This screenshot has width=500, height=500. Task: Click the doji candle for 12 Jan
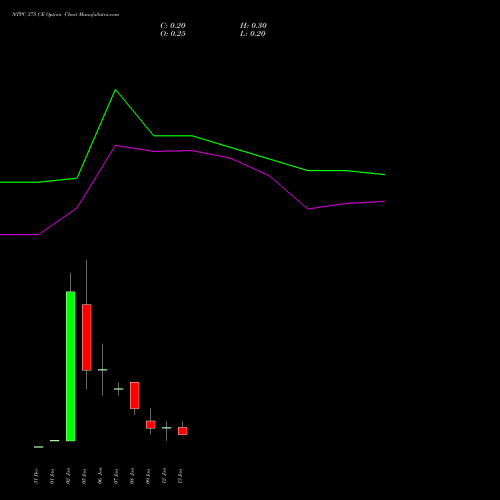[167, 428]
